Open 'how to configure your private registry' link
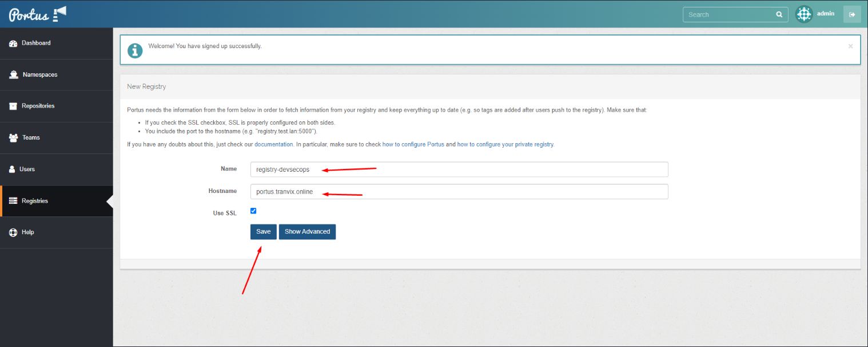The width and height of the screenshot is (868, 347). tap(505, 144)
